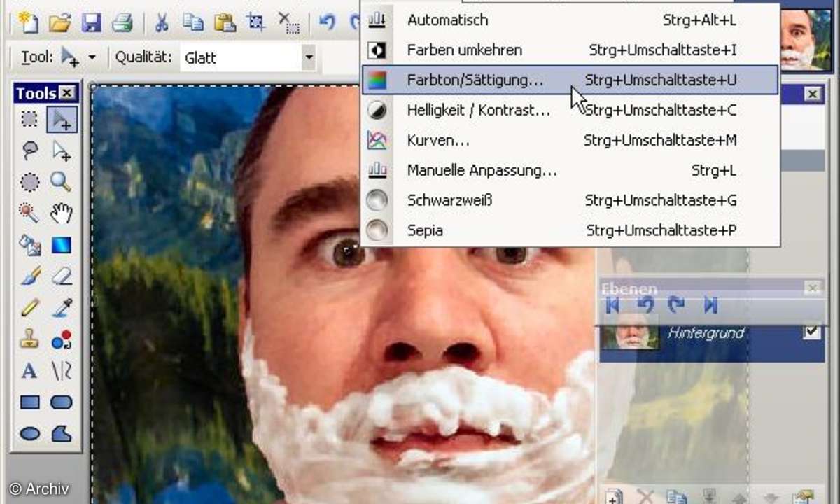Select the Zoom magnifier tool
The image size is (840, 504).
(62, 182)
